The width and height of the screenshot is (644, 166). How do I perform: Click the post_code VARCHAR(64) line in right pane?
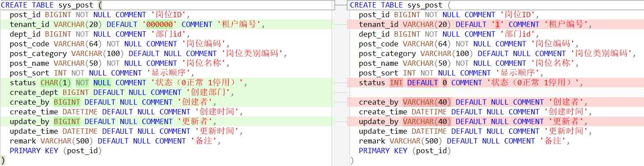coord(469,44)
